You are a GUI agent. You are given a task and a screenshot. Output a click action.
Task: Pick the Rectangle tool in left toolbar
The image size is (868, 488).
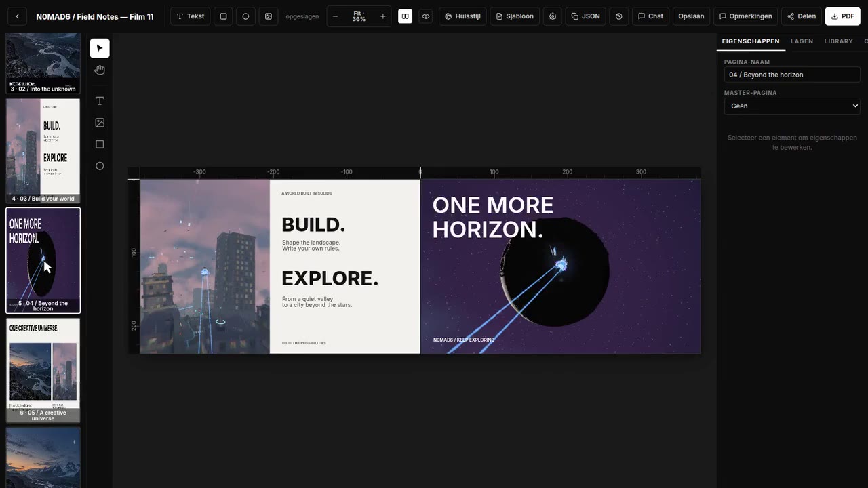coord(100,144)
